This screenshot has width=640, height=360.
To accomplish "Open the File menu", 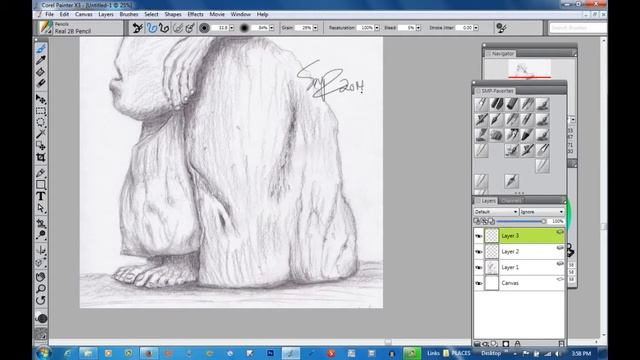I will [x=49, y=14].
